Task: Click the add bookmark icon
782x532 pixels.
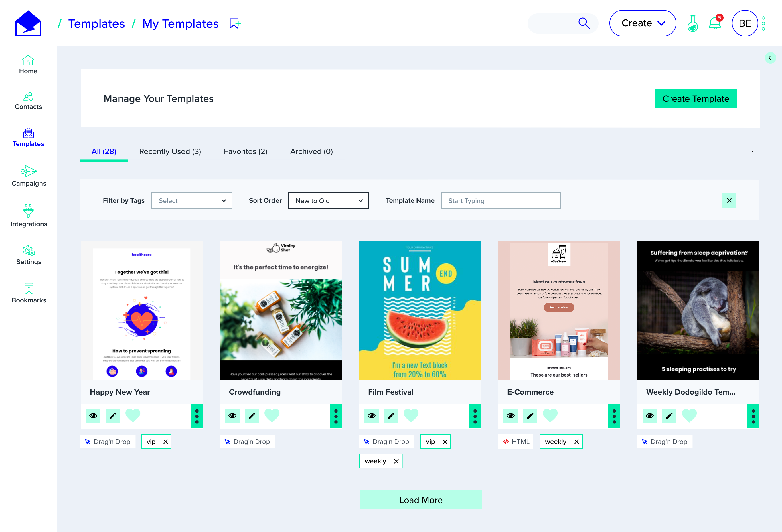Action: [235, 23]
